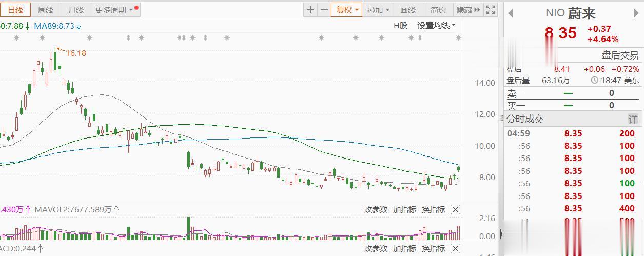
Task: Zoom in chart with plus button
Action: [310, 10]
